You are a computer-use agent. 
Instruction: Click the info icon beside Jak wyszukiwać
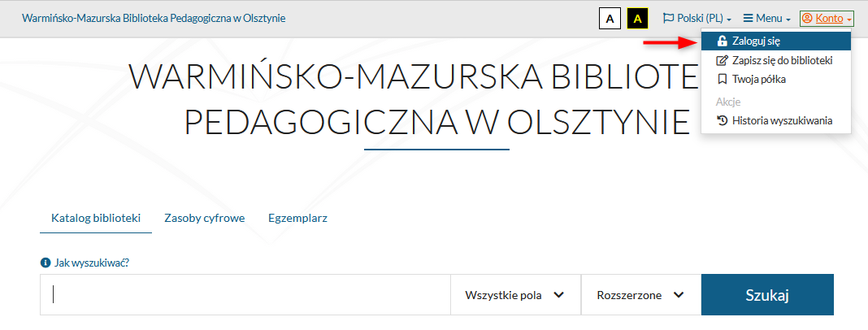coord(46,263)
